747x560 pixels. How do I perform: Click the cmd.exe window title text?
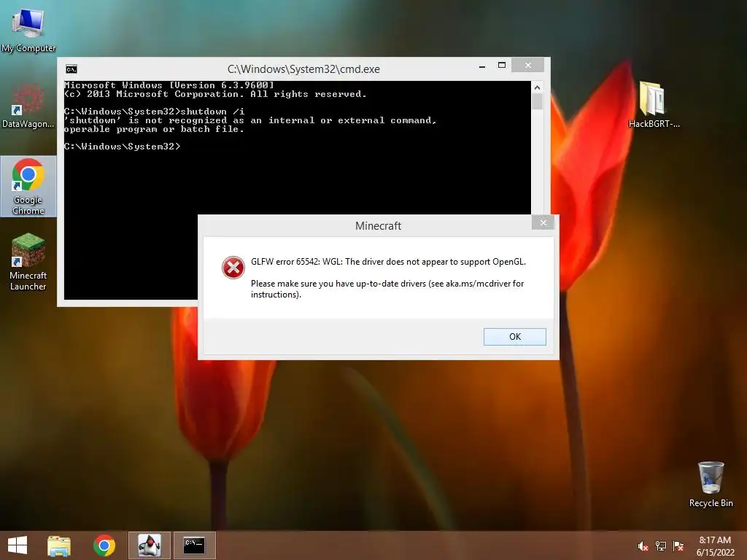point(303,69)
